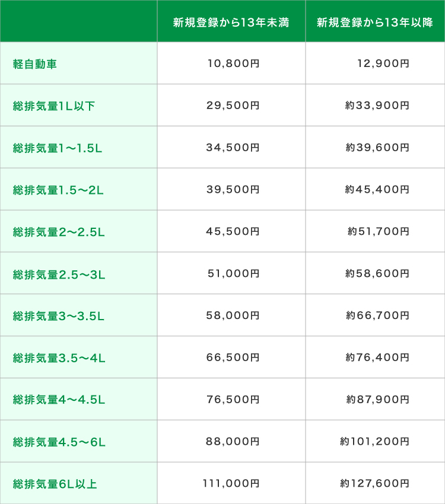Click the 約87,900円 cell
The width and height of the screenshot is (445, 504).
point(378,400)
